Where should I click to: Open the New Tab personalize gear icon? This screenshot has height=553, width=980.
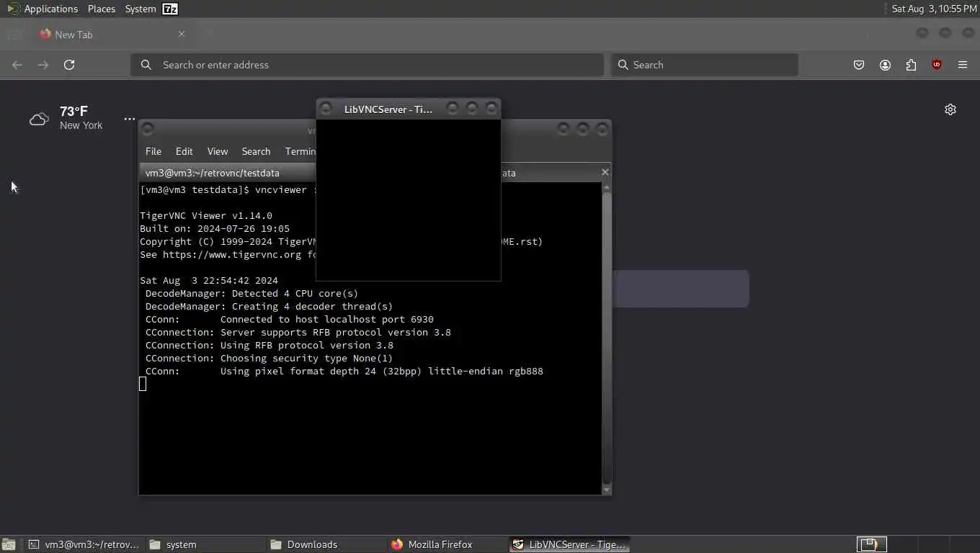(950, 109)
